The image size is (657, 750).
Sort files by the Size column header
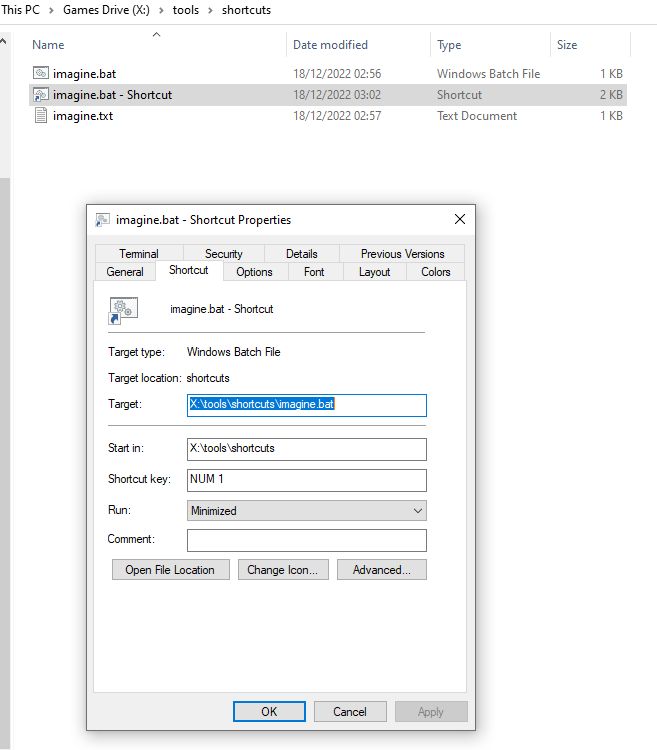point(591,44)
